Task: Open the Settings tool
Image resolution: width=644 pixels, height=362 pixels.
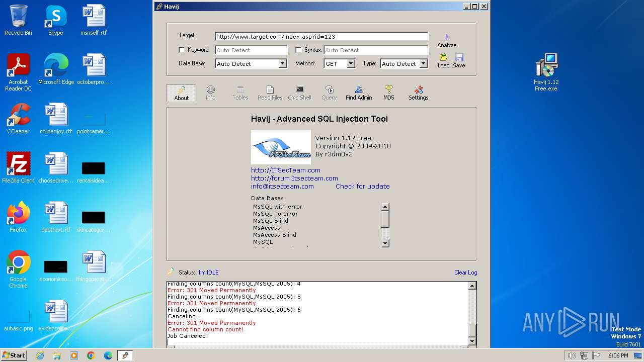Action: pos(418,93)
